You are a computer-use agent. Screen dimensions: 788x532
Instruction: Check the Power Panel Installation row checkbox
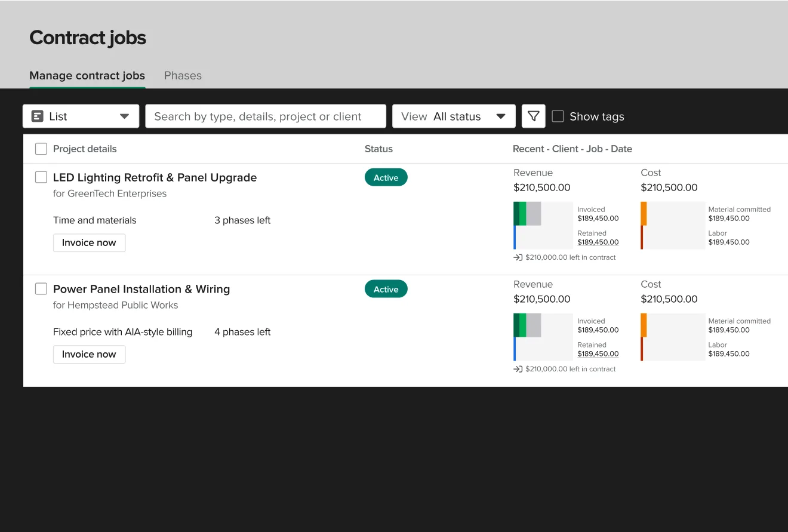pyautogui.click(x=41, y=289)
